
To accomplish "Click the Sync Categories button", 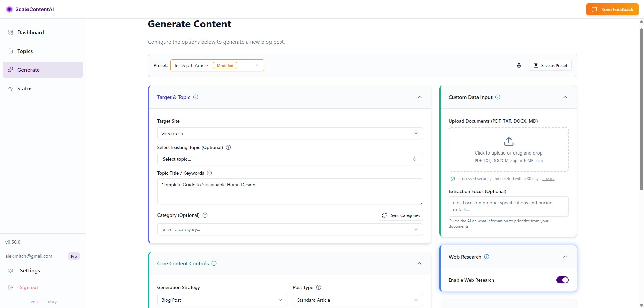I will [400, 215].
